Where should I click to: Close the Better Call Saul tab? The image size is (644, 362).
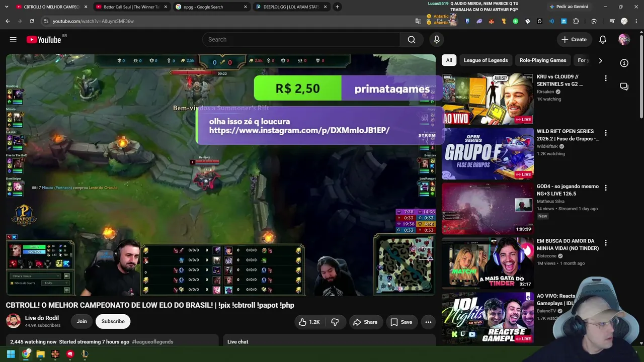166,7
